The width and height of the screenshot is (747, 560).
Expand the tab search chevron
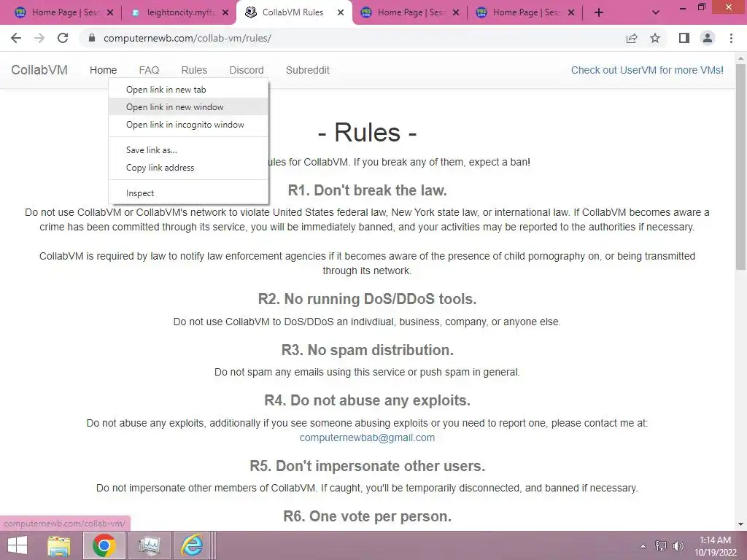[x=656, y=12]
